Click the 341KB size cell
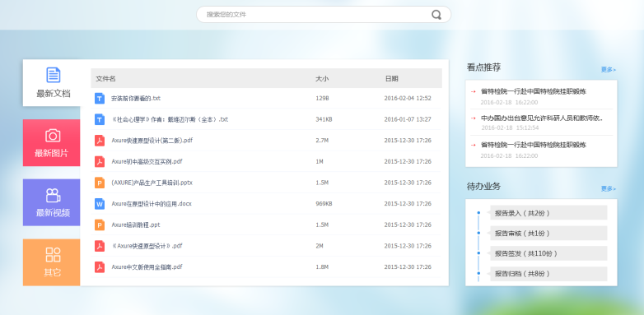Screen dimensions: 644x315 (x=324, y=120)
